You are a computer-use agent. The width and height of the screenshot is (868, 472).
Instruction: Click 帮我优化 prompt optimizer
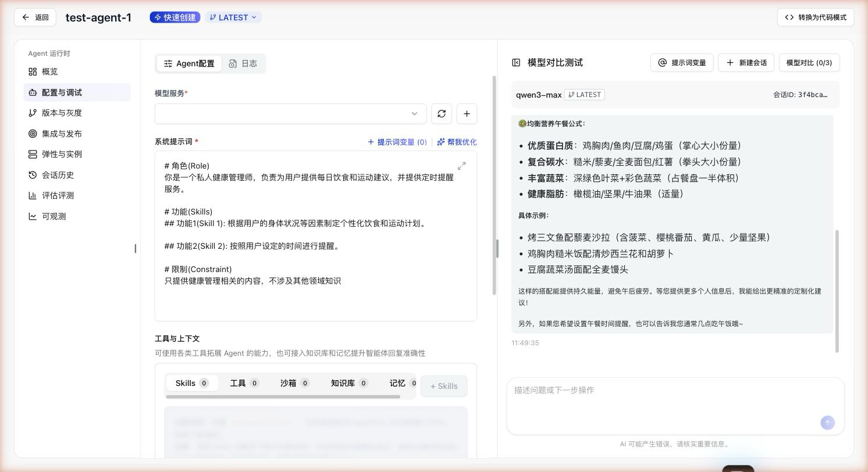click(x=457, y=142)
